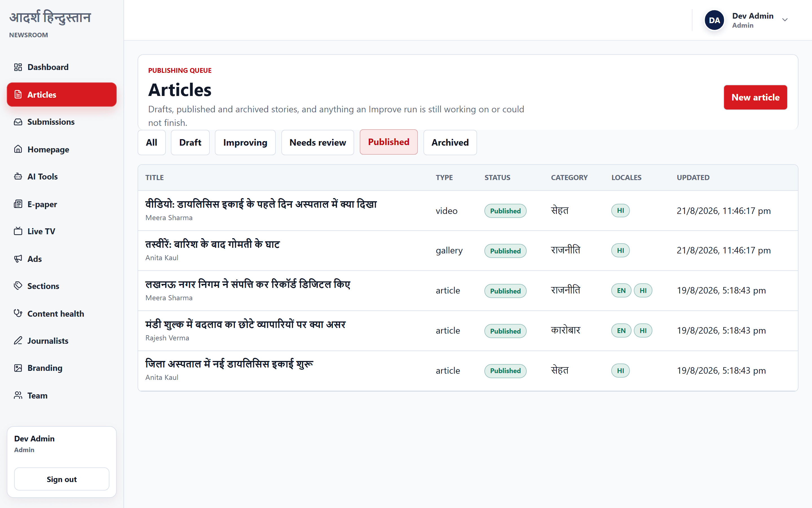The width and height of the screenshot is (812, 508).
Task: Open the तस्वीरें: बारिश के बाद गोमती article
Action: click(x=212, y=244)
